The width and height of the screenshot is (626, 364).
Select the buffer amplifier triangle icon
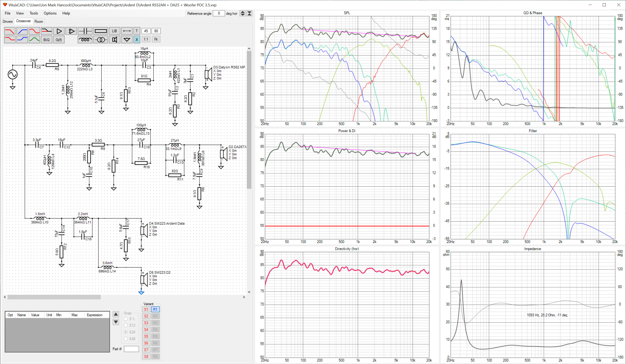59,31
